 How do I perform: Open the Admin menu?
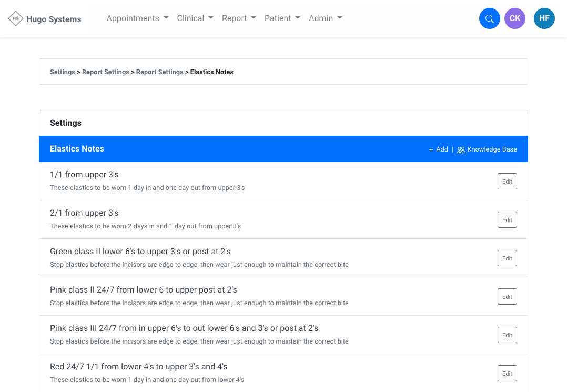325,18
